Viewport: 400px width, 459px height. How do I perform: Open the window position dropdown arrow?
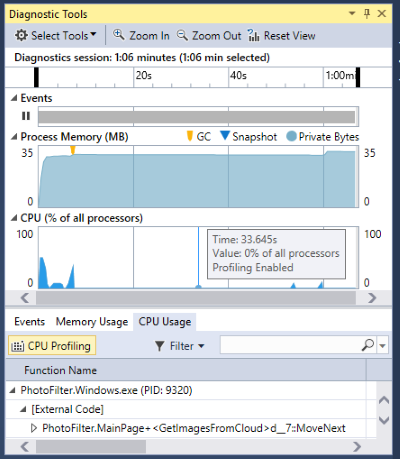(352, 14)
